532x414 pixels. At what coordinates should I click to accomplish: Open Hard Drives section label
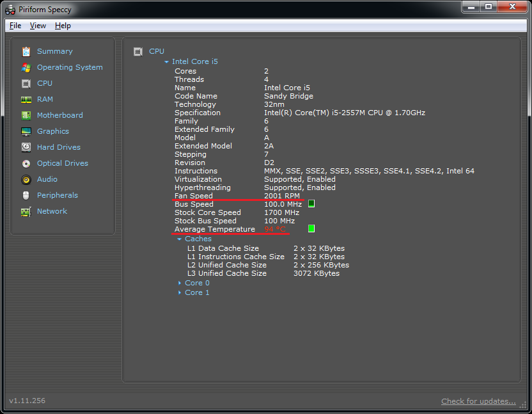coord(59,147)
